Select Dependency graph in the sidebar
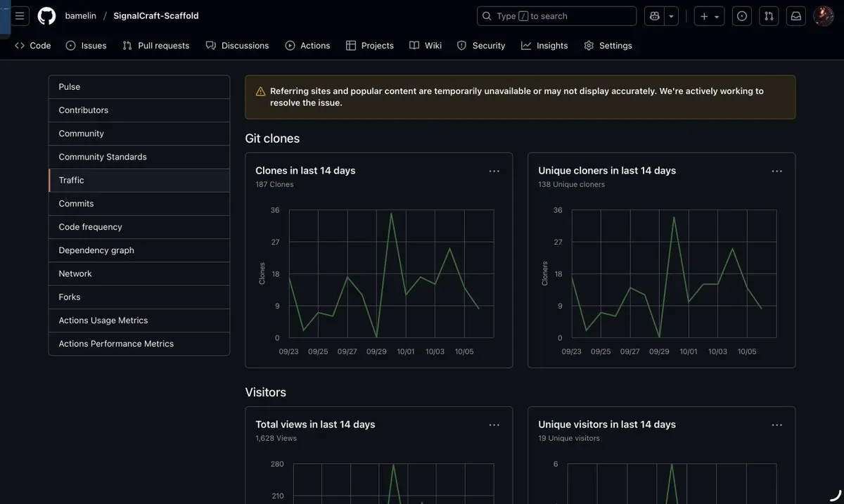 [96, 250]
